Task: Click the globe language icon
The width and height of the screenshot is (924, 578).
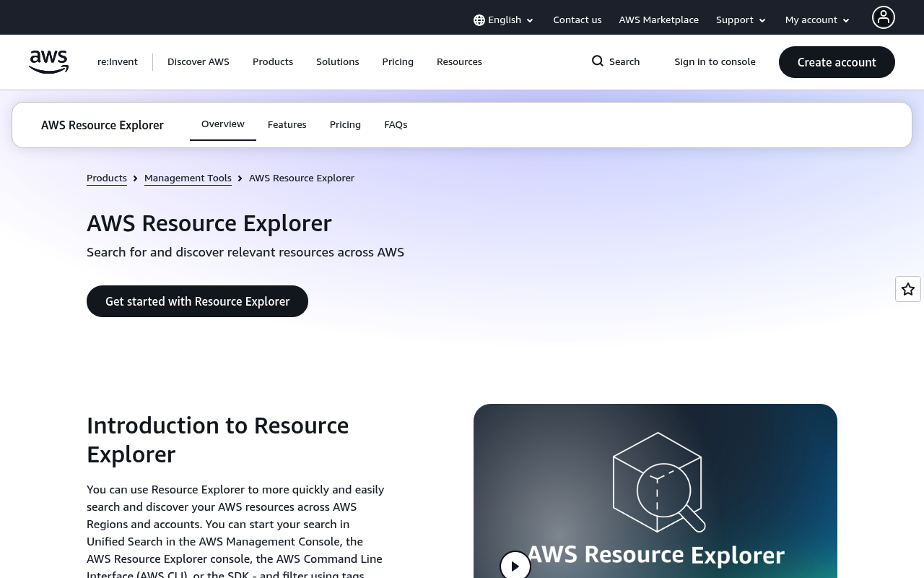Action: tap(479, 20)
